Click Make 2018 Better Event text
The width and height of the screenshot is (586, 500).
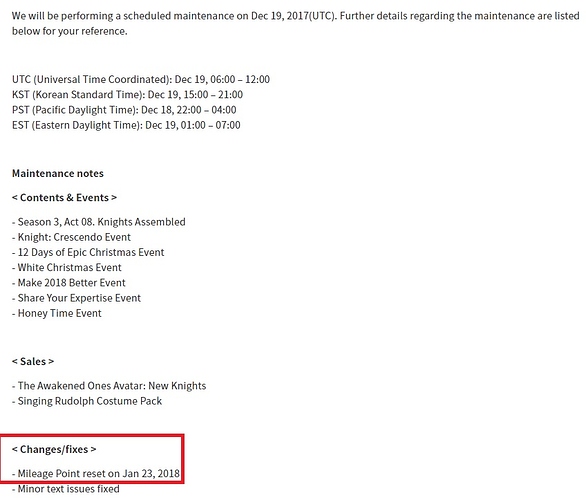[69, 283]
